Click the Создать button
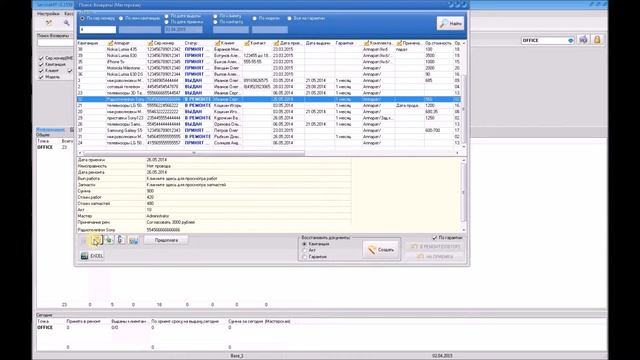Screen dimensions: 640x360 click(x=381, y=249)
